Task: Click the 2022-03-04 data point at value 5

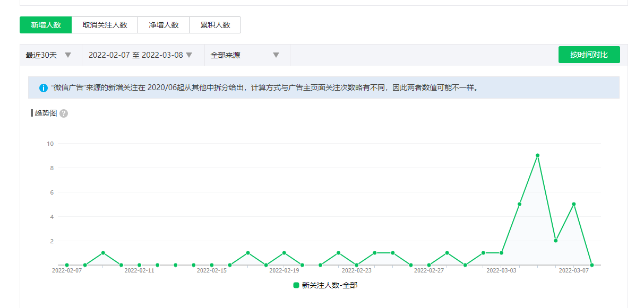Action: [519, 204]
